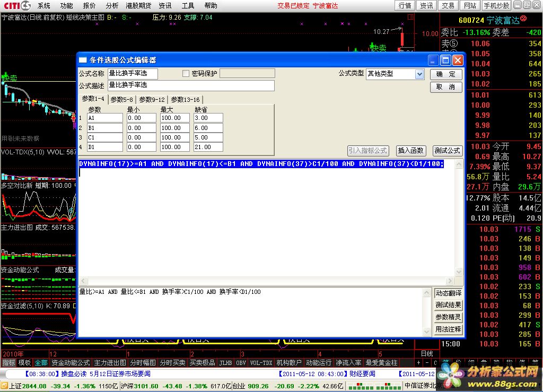
Task: Select the 资金动能公式 indicator tab
Action: pos(71,363)
